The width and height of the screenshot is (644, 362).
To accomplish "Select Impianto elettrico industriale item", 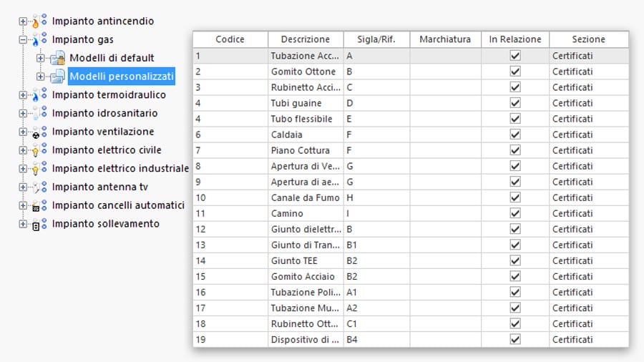I will coord(120,169).
